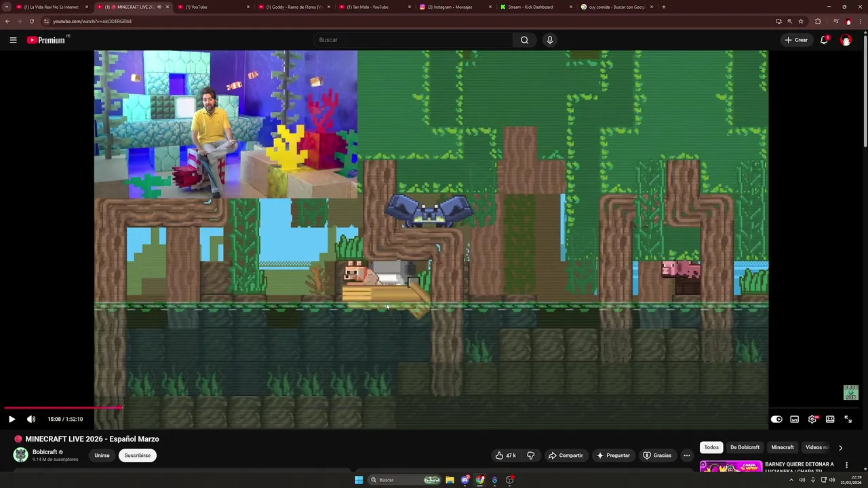Dislike the video

pos(531,455)
